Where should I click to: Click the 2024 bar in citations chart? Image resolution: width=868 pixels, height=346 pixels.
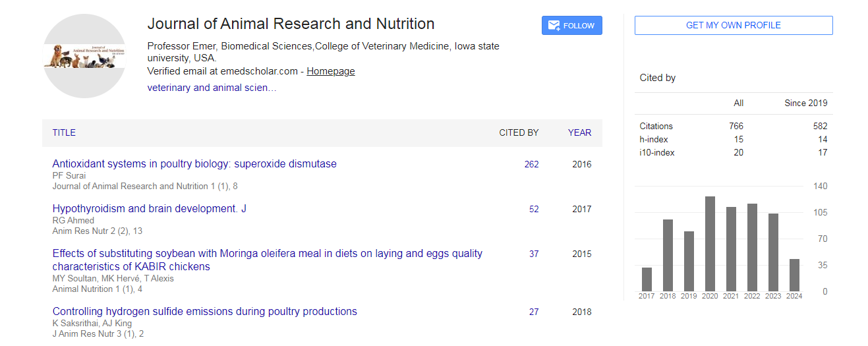click(794, 275)
